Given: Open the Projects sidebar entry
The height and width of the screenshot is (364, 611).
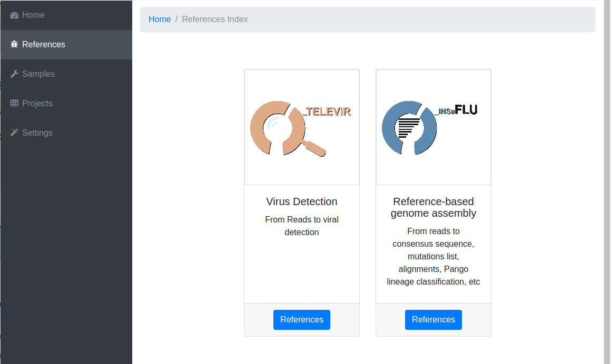Looking at the screenshot, I should click(66, 103).
